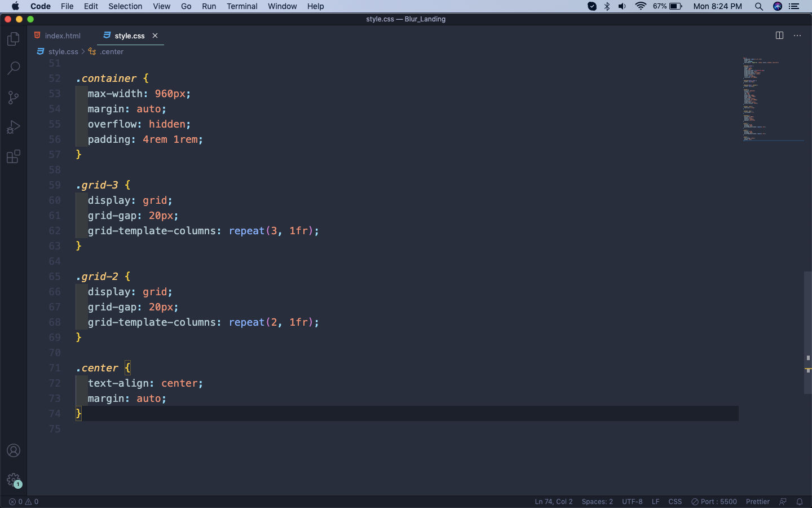Image resolution: width=812 pixels, height=508 pixels.
Task: Open the Run menu
Action: 209,6
